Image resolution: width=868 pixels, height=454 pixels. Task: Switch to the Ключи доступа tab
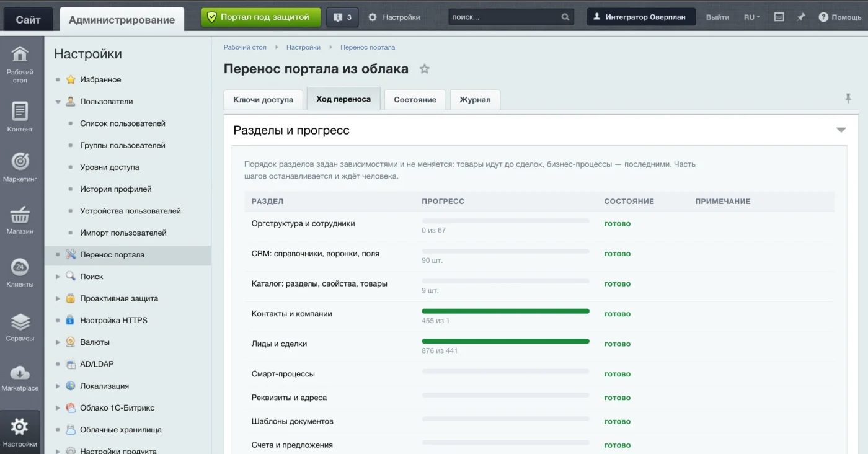(x=263, y=99)
